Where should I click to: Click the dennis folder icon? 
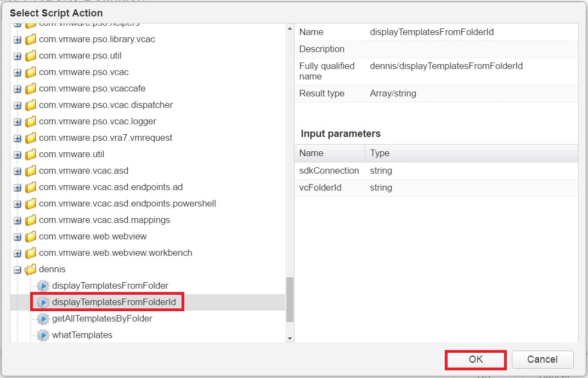pos(30,270)
